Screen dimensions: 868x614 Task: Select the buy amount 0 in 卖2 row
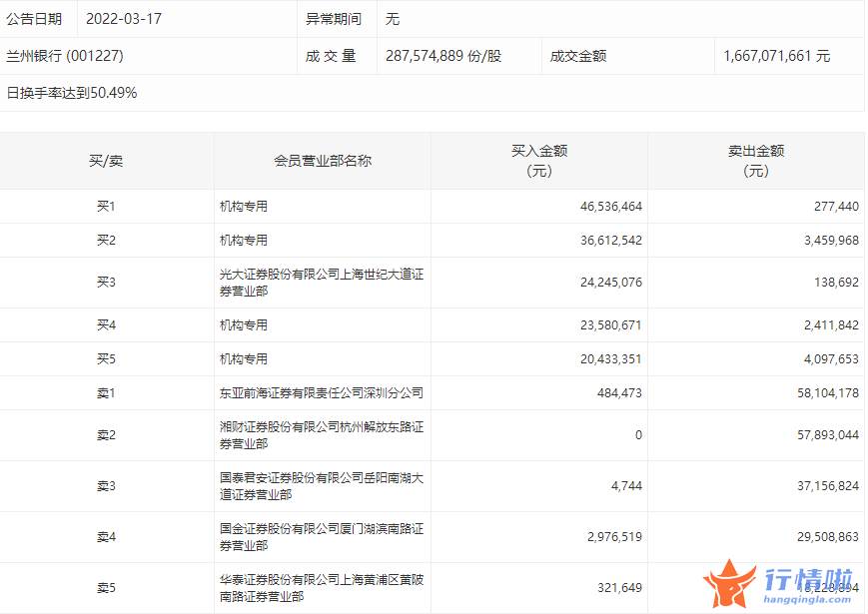[638, 435]
